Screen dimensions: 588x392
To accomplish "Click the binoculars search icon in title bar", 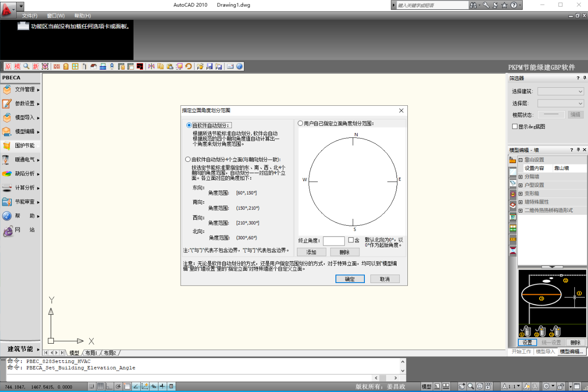I will pos(474,5).
